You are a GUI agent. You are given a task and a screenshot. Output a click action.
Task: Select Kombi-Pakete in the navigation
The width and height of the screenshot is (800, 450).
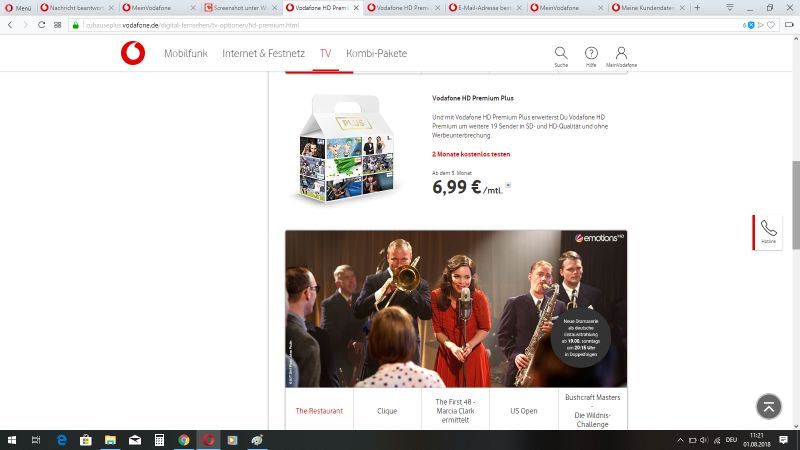(377, 53)
